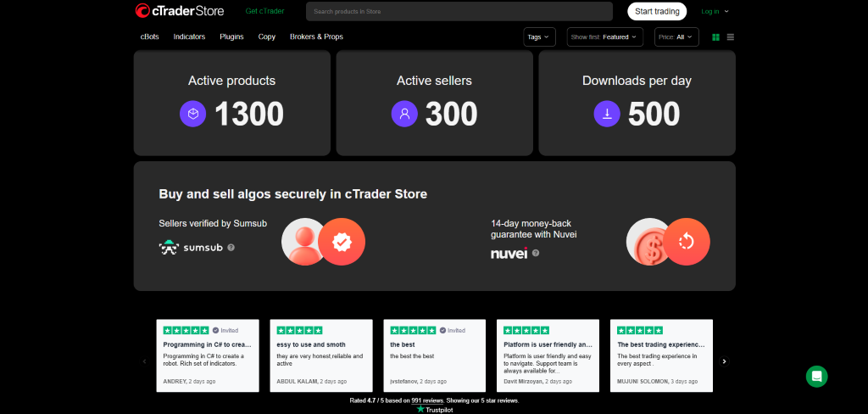This screenshot has height=414, width=868.
Task: Click the Log in link
Action: [710, 11]
